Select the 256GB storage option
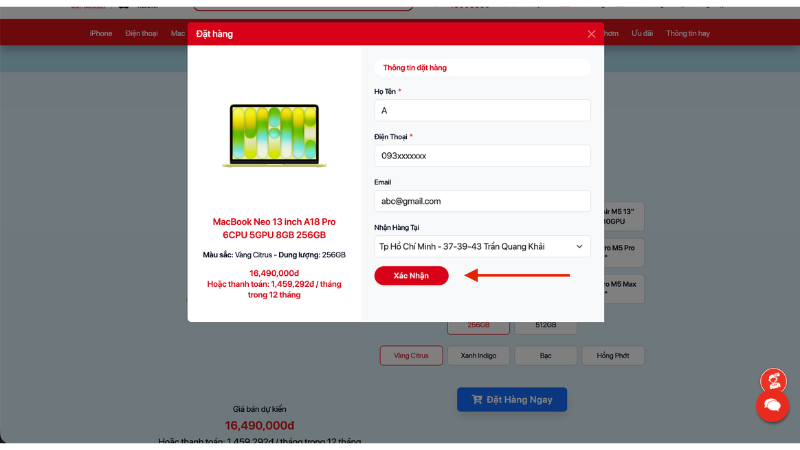Screen dimensions: 800x450 (x=479, y=327)
